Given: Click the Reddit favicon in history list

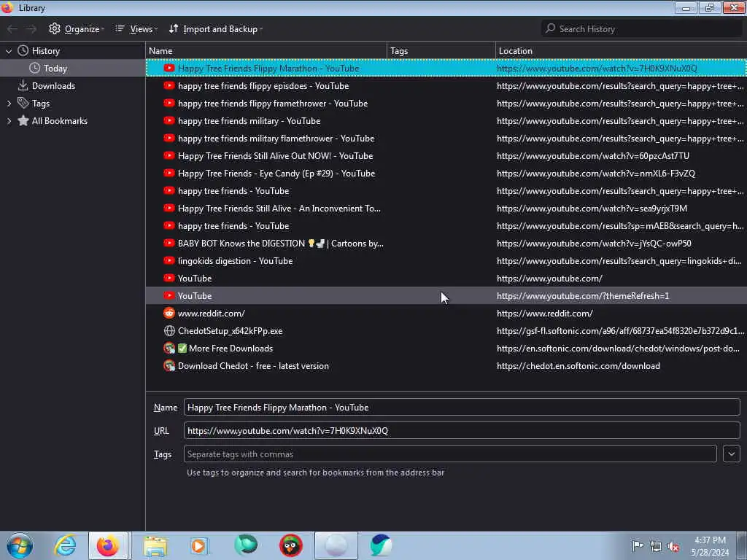Looking at the screenshot, I should pos(169,313).
